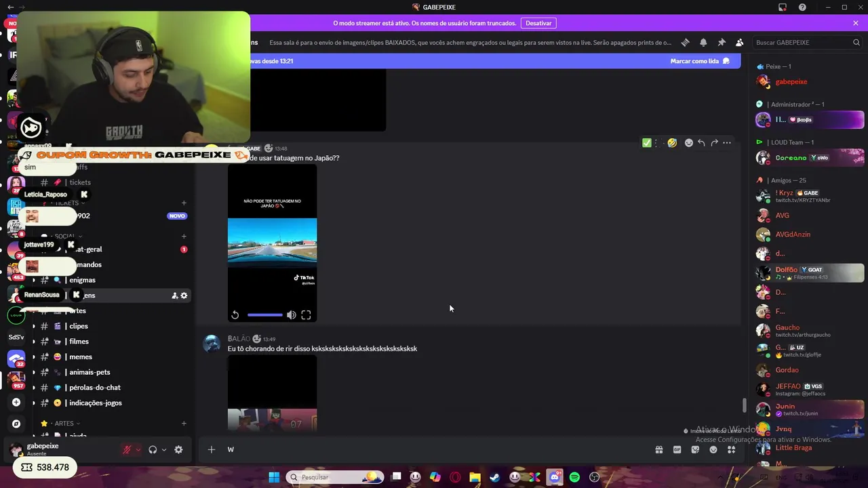Image resolution: width=868 pixels, height=488 pixels.
Task: Click Windows Start button on taskbar
Action: coord(274,477)
